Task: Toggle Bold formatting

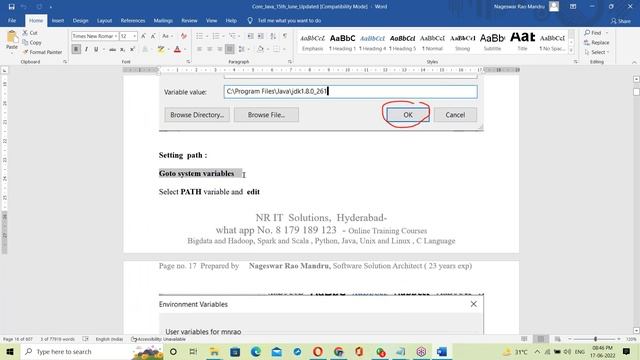Action: pos(76,49)
